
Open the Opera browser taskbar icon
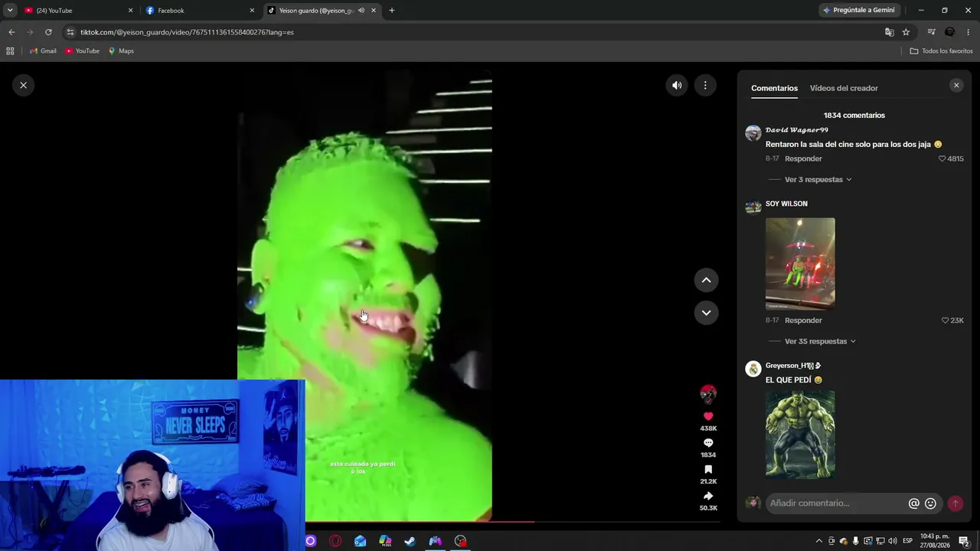[335, 541]
